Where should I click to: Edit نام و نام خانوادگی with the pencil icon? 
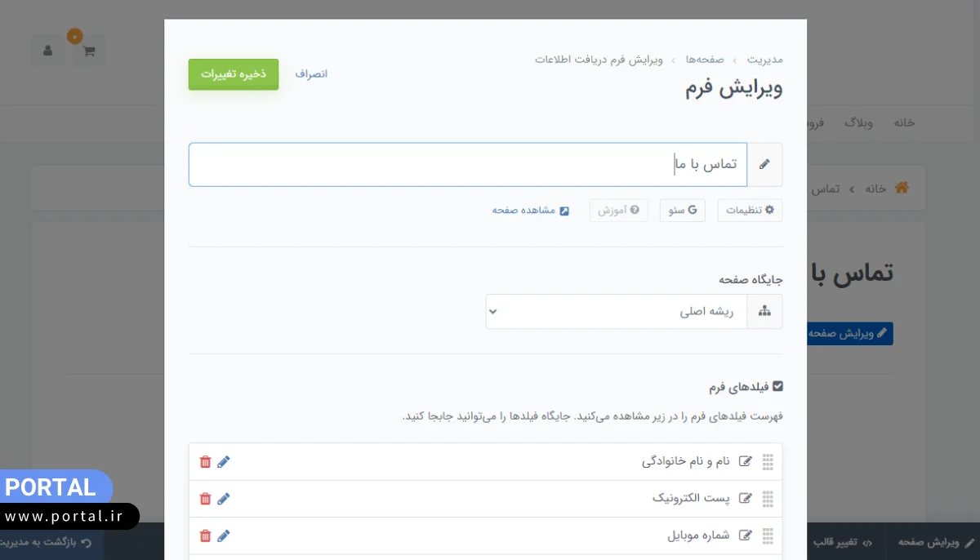224,461
